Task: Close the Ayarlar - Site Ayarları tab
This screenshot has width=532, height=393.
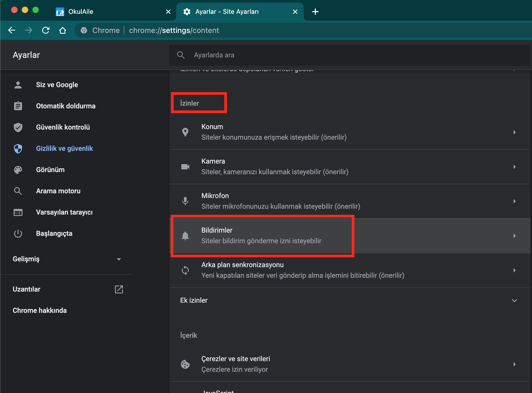Action: coord(295,12)
